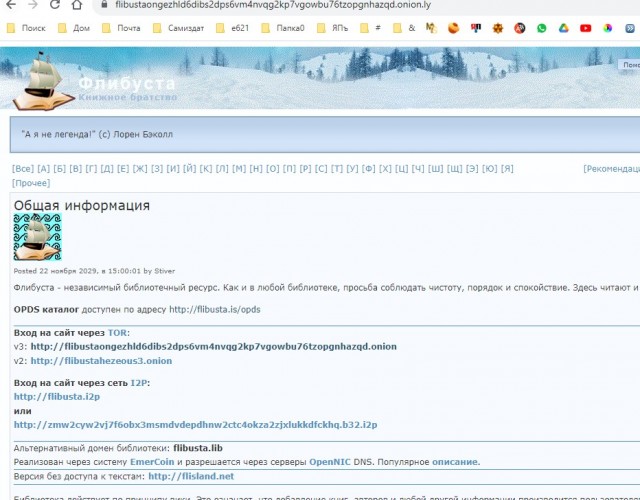Click the browser Back arrow
This screenshot has width=640, height=500.
pyautogui.click(x=11, y=4)
